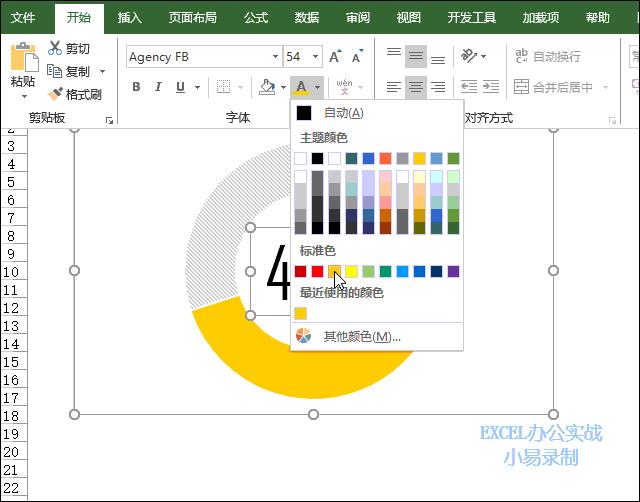Expand the text orientation dropdown arrow
Screen dimensions: 640x502
click(484, 56)
